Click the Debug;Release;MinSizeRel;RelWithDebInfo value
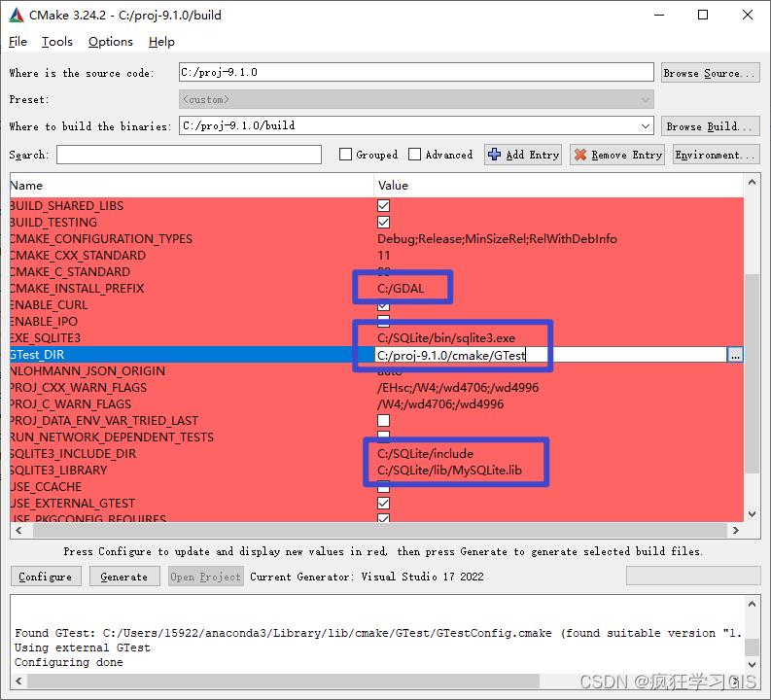The height and width of the screenshot is (700, 771). (x=497, y=239)
